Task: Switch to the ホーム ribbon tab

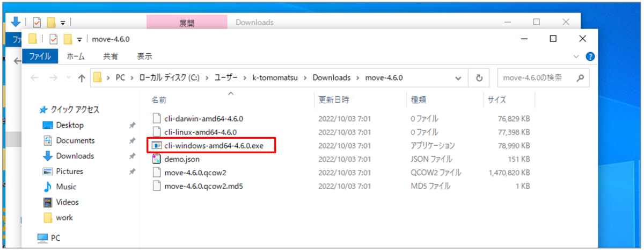Action: (x=75, y=56)
